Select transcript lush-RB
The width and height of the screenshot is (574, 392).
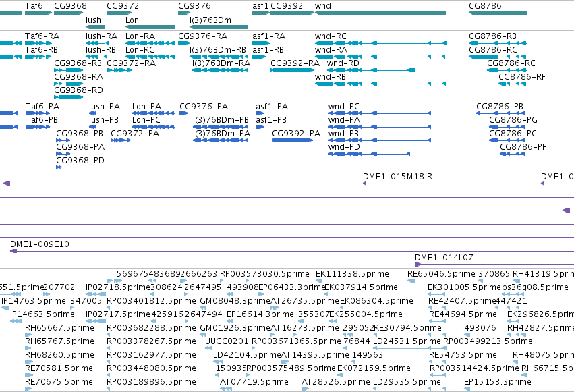[101, 50]
